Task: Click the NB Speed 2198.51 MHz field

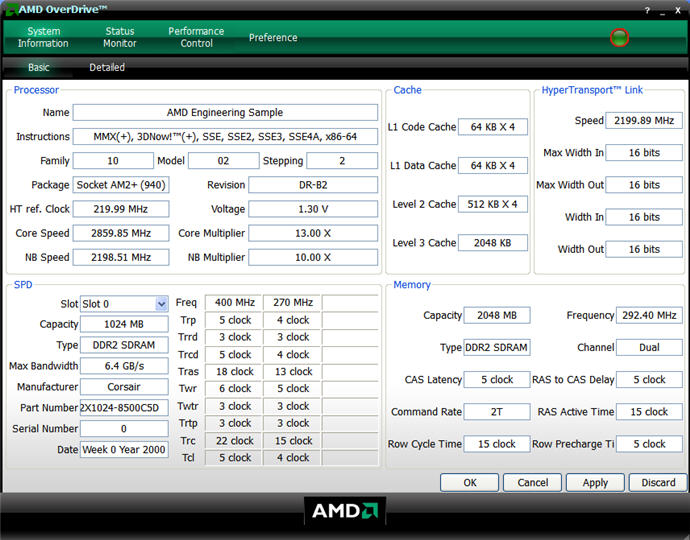Action: tap(121, 257)
